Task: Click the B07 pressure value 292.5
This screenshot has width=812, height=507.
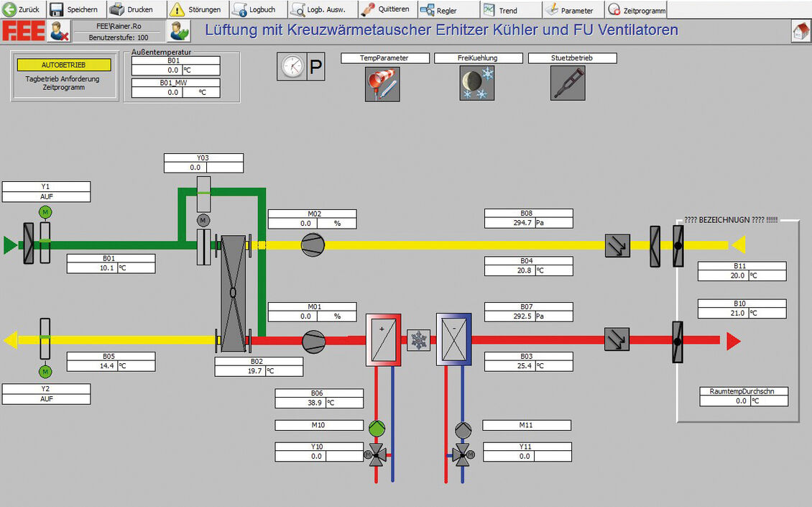Action: 529,316
